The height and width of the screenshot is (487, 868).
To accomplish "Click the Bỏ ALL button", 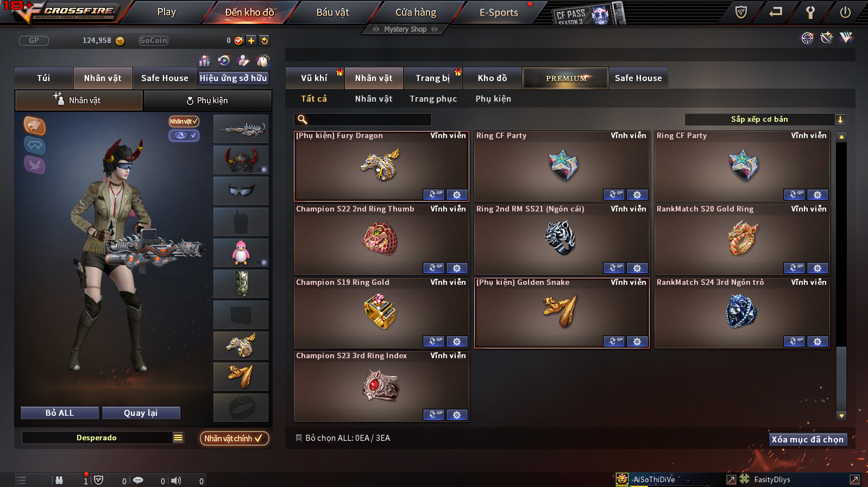I will tap(60, 413).
